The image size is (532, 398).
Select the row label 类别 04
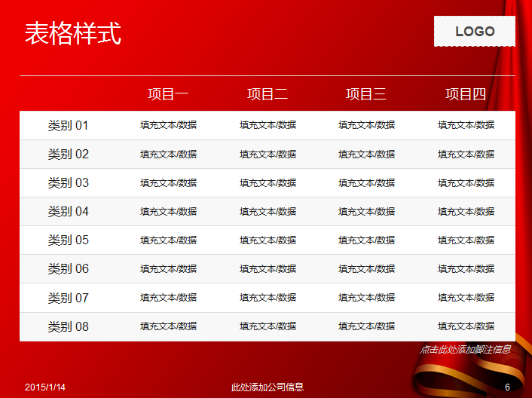(x=69, y=212)
